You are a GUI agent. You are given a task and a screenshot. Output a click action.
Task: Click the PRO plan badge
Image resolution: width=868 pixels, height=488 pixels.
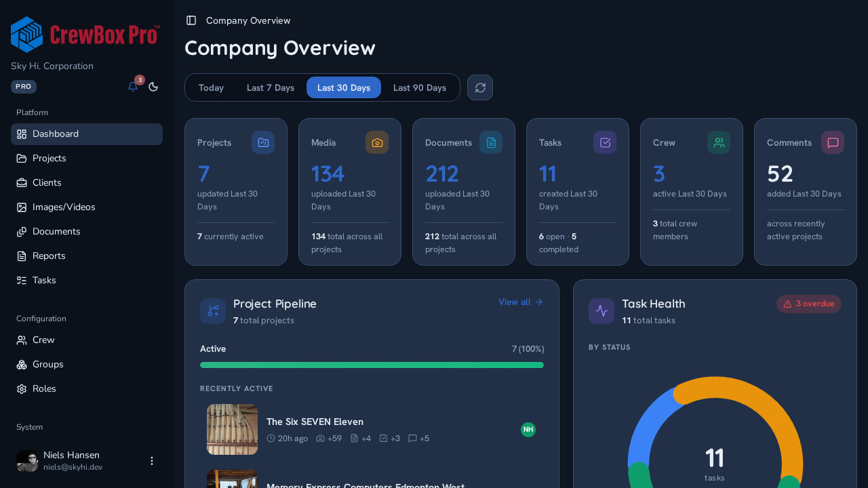click(x=24, y=87)
